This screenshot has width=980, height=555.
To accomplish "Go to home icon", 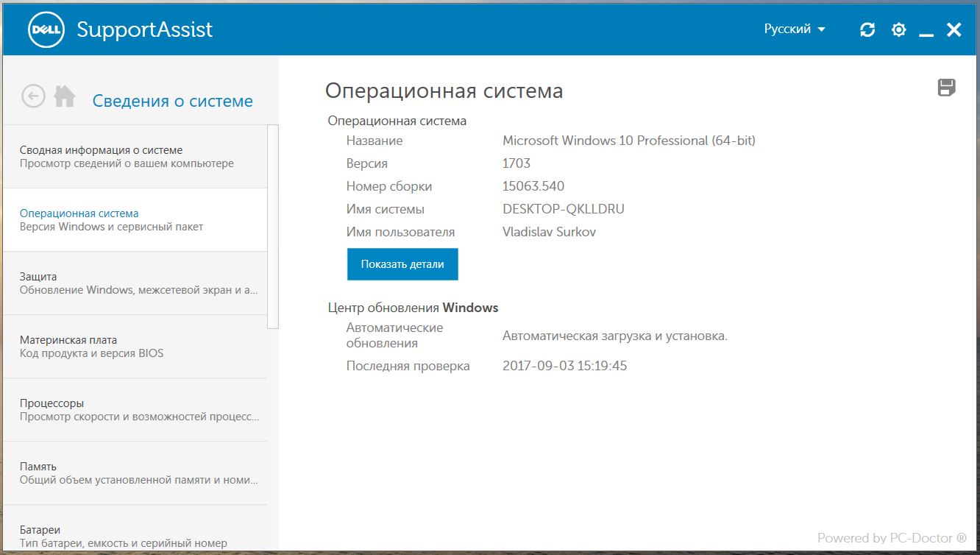I will tap(65, 96).
